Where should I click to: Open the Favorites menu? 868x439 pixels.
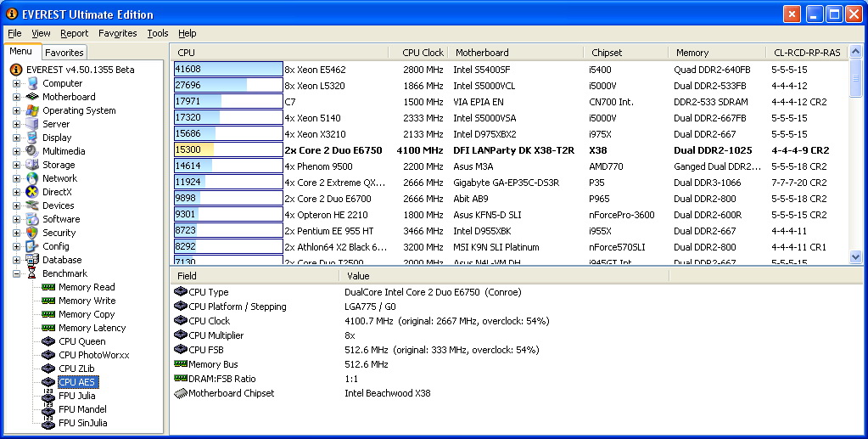pos(117,33)
